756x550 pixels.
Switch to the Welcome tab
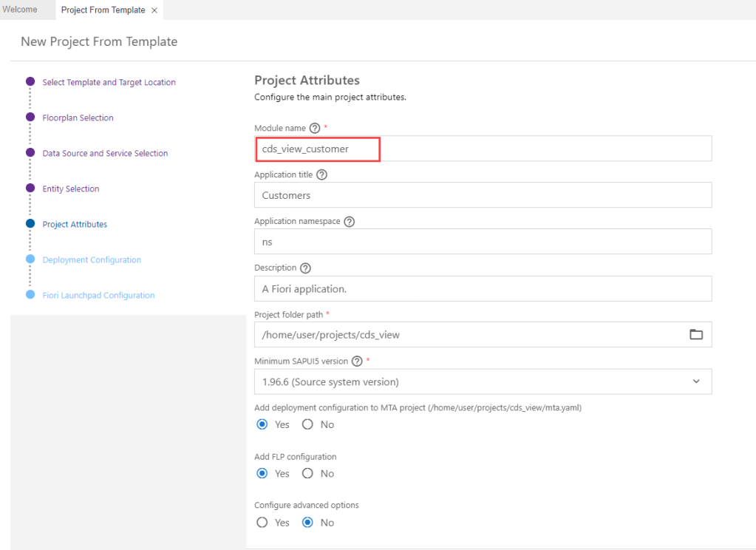point(20,10)
